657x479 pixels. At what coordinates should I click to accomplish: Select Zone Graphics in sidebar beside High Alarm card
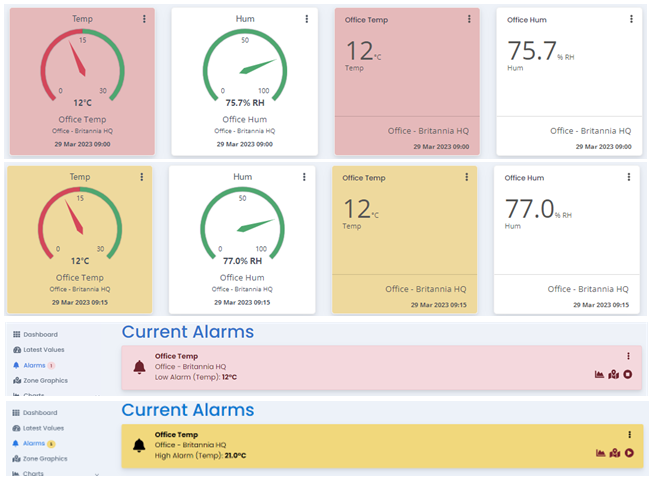pos(44,458)
